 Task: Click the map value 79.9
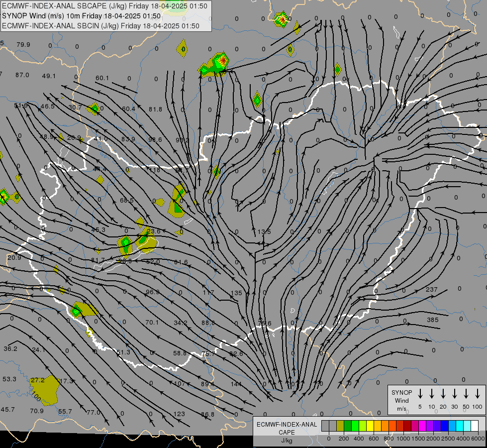click(x=23, y=45)
